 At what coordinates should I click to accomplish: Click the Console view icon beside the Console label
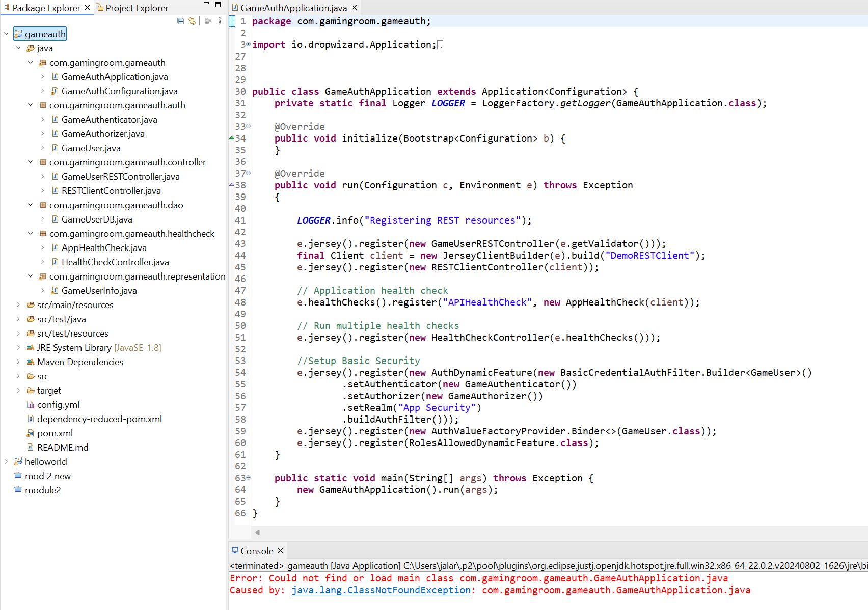point(236,550)
